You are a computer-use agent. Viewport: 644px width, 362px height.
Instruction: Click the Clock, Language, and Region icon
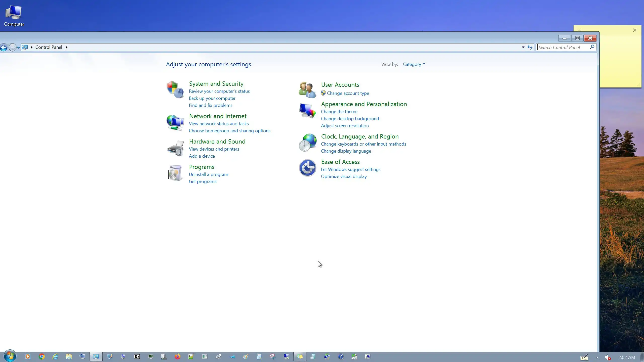(307, 143)
